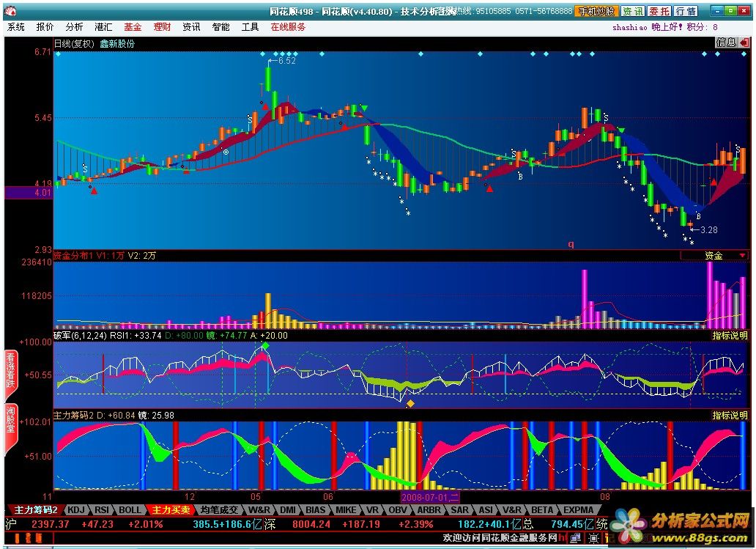This screenshot has height=549, width=756.
Task: Select the EXPMA indicator tab
Action: [x=578, y=510]
